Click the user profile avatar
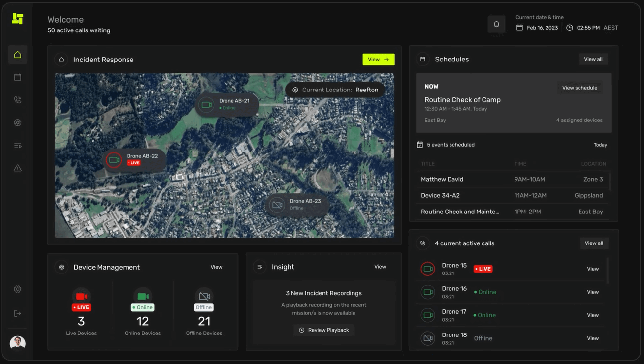This screenshot has height=364, width=644. coord(18,342)
